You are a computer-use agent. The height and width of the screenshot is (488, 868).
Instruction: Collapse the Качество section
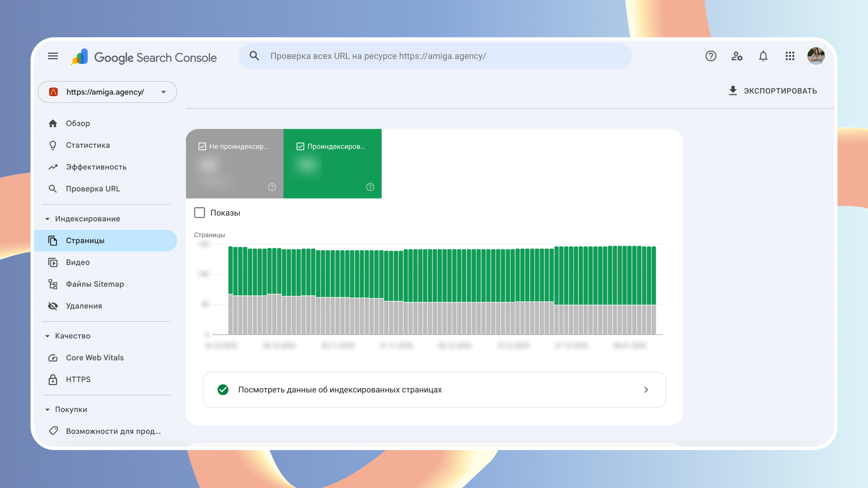coord(47,336)
